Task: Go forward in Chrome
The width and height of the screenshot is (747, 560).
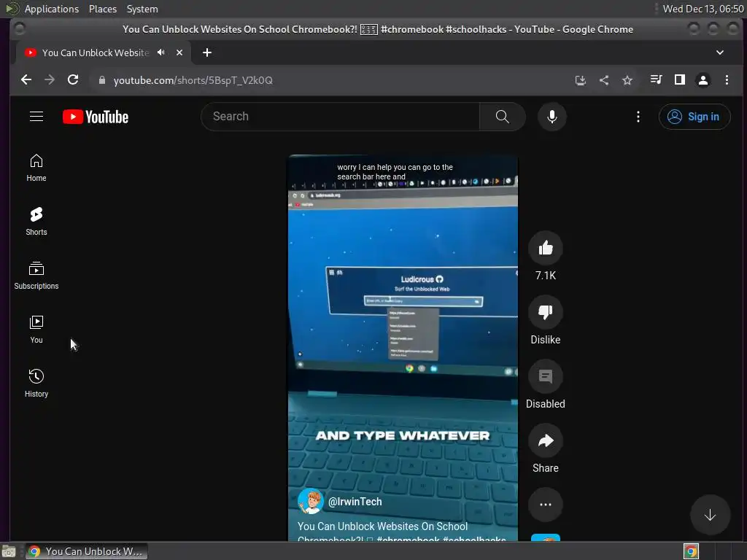Action: (50, 80)
